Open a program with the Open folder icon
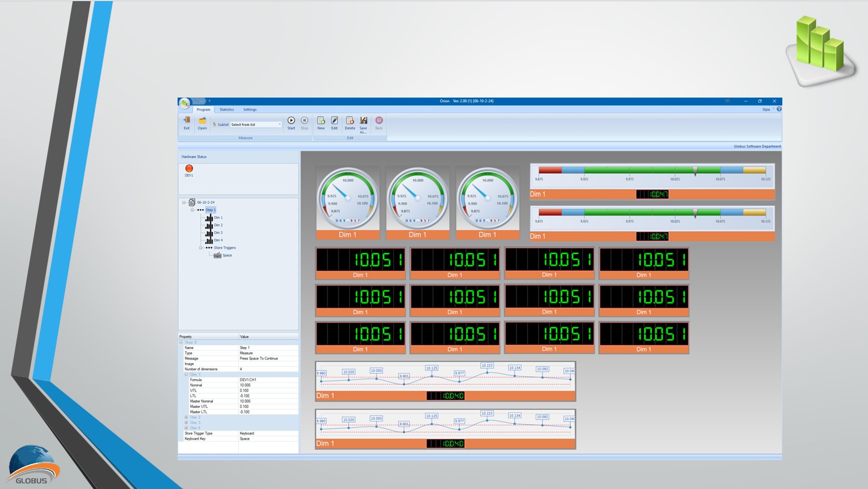 click(202, 120)
